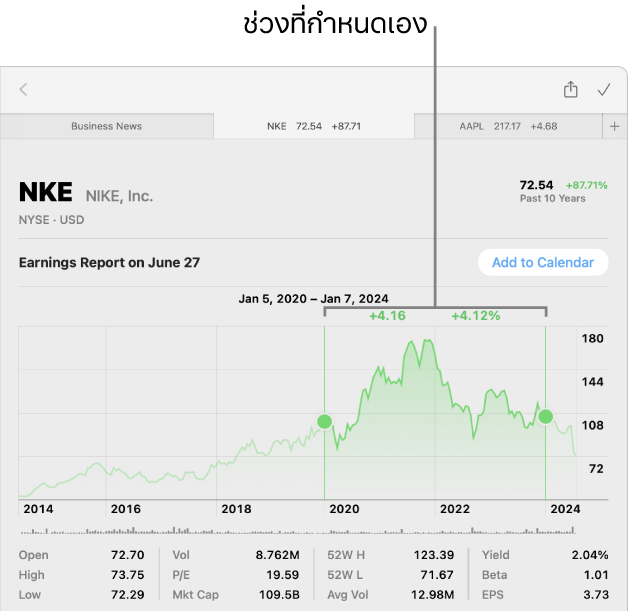Click Earnings Report on June 27 text

point(109,262)
